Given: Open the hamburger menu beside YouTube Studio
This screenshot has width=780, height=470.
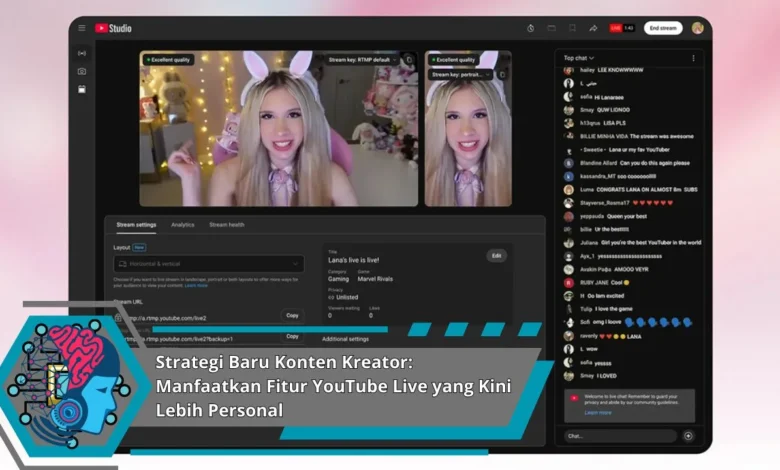Looking at the screenshot, I should [82, 28].
